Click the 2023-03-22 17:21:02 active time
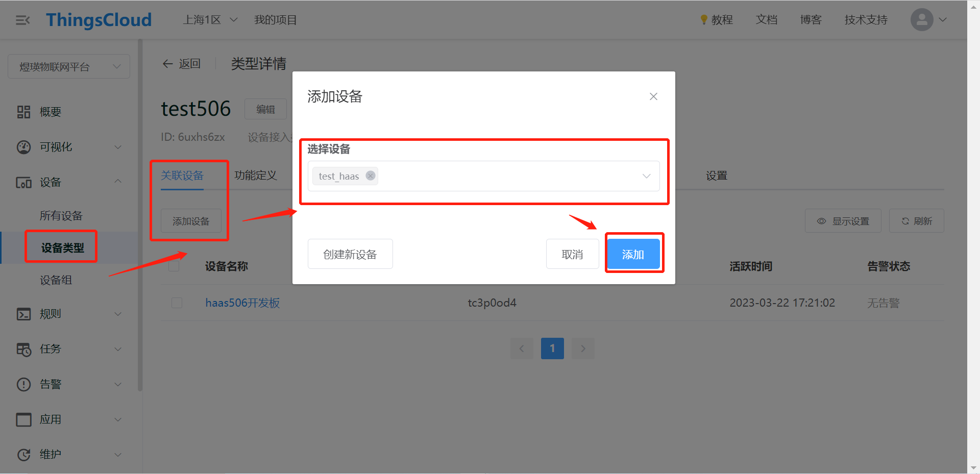This screenshot has height=474, width=980. tap(782, 303)
